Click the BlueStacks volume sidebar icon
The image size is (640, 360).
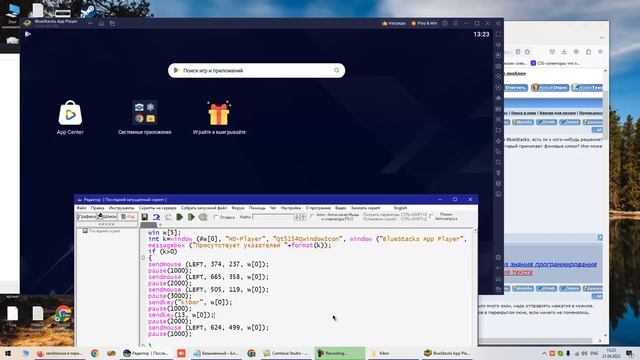[498, 45]
